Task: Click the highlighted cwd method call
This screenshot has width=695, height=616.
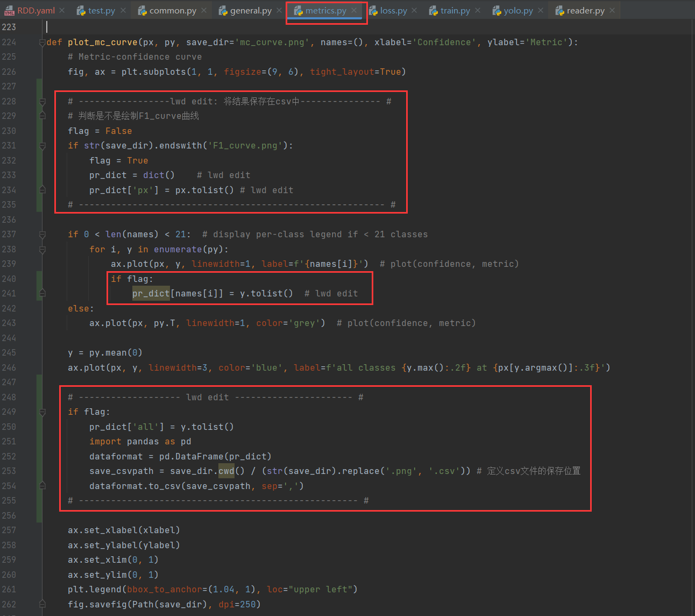Action: tap(226, 471)
